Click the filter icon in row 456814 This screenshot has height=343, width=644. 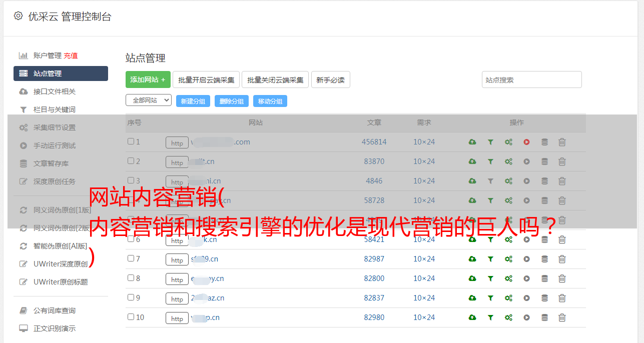[x=490, y=142]
